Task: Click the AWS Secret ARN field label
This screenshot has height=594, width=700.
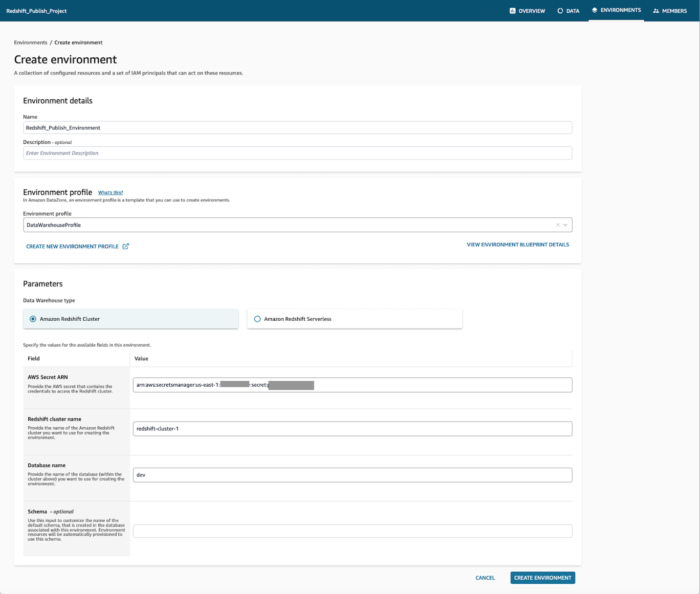Action: 48,377
